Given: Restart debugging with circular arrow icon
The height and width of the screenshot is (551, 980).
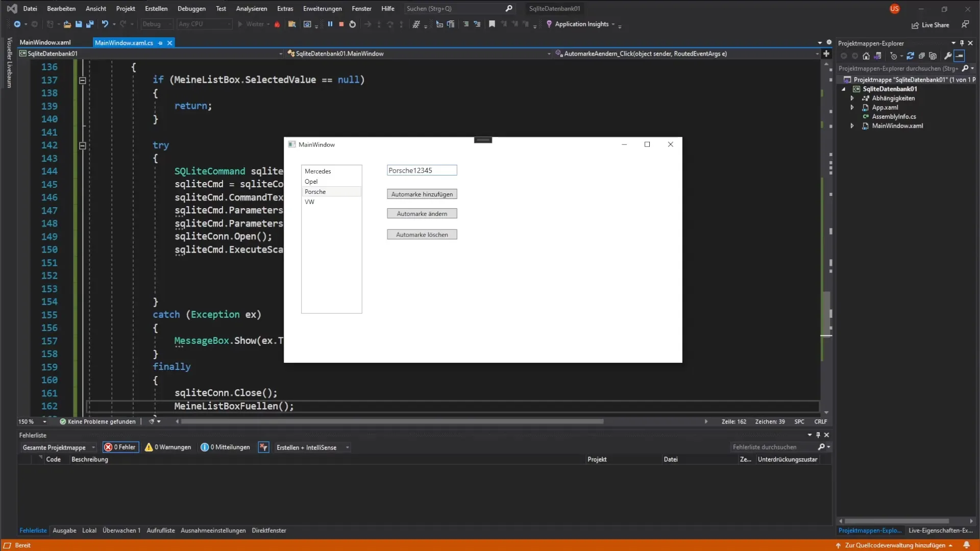Looking at the screenshot, I should (353, 24).
